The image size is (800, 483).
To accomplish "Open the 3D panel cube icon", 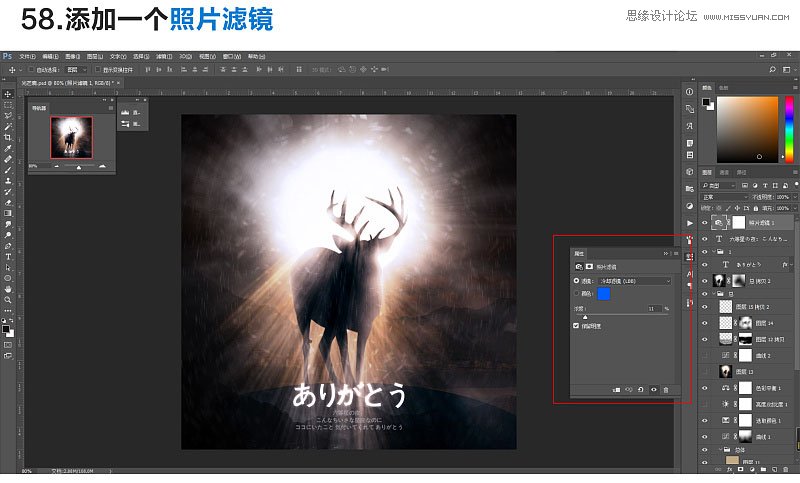I will click(689, 172).
